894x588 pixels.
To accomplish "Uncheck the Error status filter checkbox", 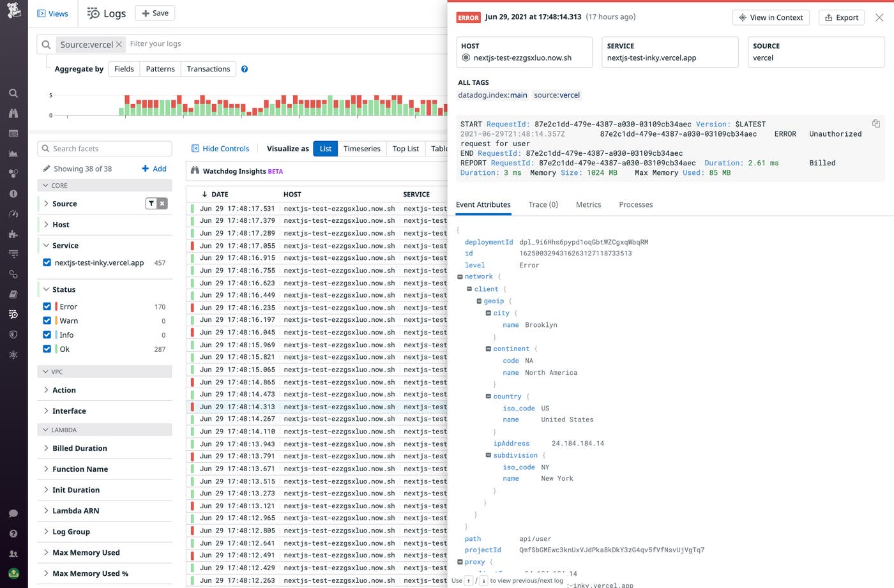I will (47, 306).
